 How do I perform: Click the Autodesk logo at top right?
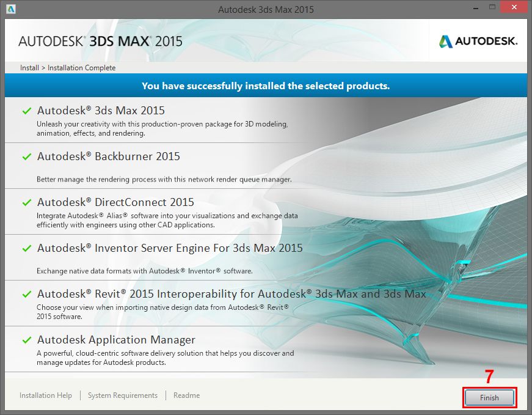coord(478,41)
